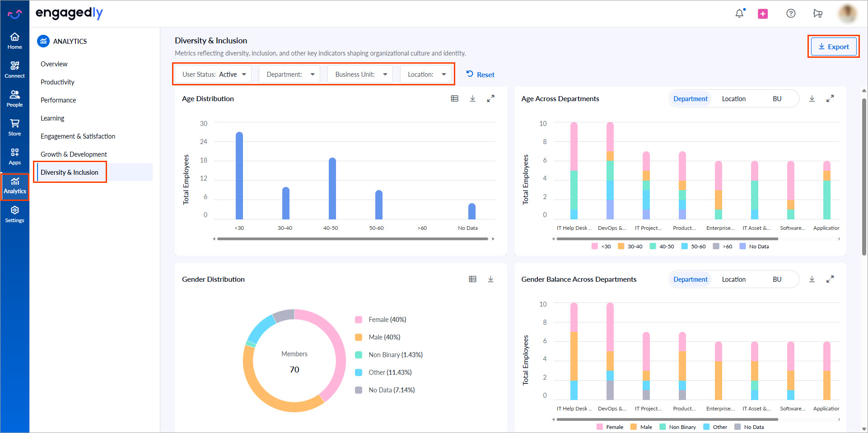Open the Store section from the sidebar
The image size is (868, 433).
tap(15, 127)
